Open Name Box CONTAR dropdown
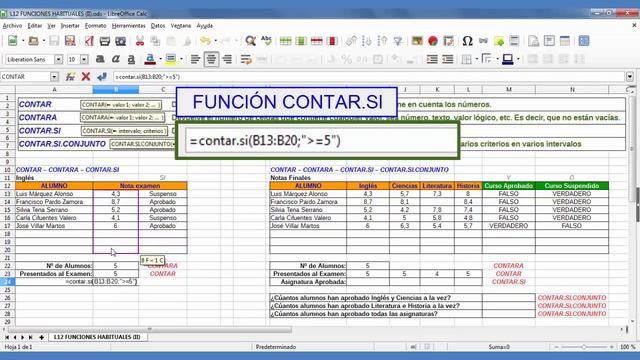This screenshot has width=640, height=360. (x=54, y=77)
